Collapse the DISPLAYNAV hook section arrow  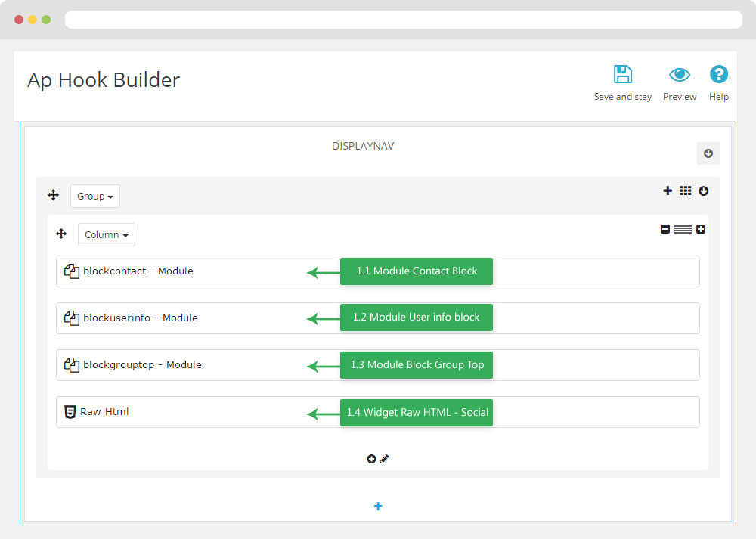tap(708, 153)
